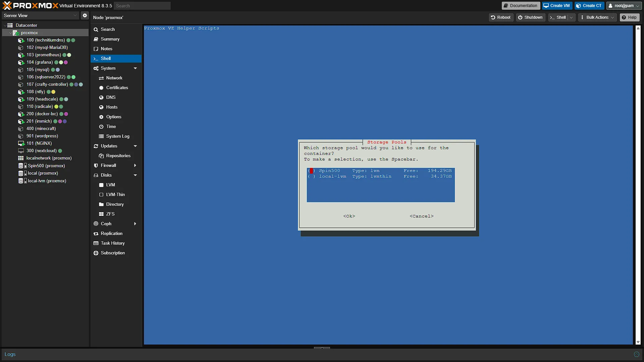Open the Shell menu item
This screenshot has width=644, height=362.
(x=116, y=59)
